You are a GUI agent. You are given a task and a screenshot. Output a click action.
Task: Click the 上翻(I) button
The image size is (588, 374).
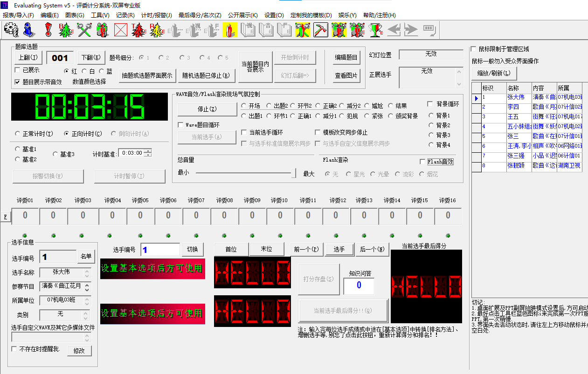tap(28, 58)
